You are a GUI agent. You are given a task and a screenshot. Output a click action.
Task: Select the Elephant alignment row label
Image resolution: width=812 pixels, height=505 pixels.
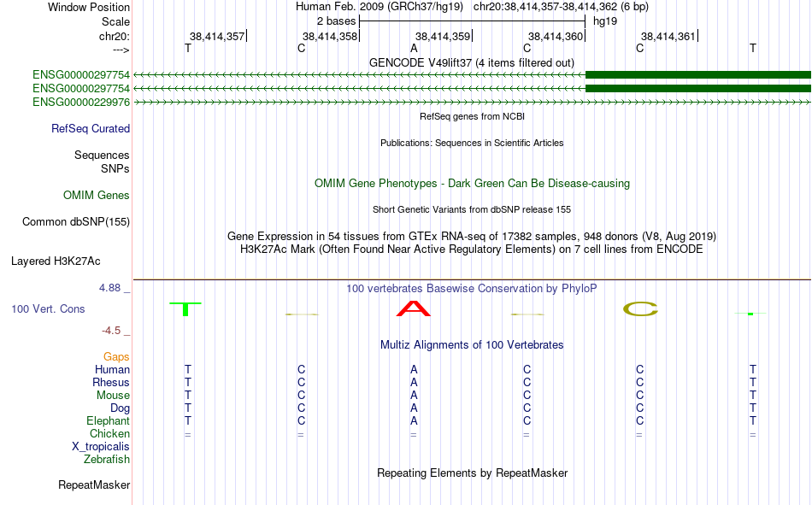click(x=109, y=420)
